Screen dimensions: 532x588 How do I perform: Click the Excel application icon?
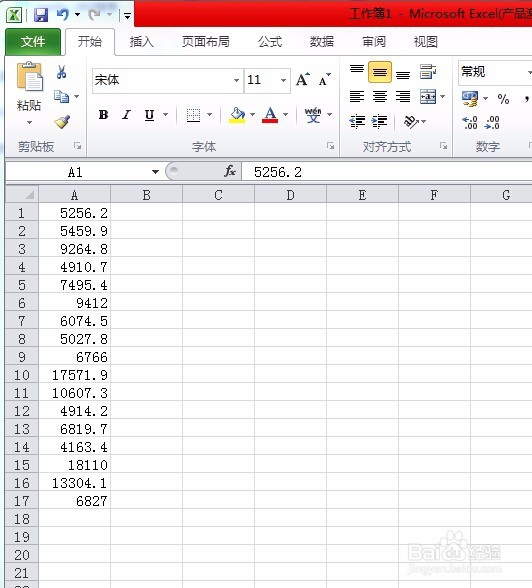pos(14,15)
